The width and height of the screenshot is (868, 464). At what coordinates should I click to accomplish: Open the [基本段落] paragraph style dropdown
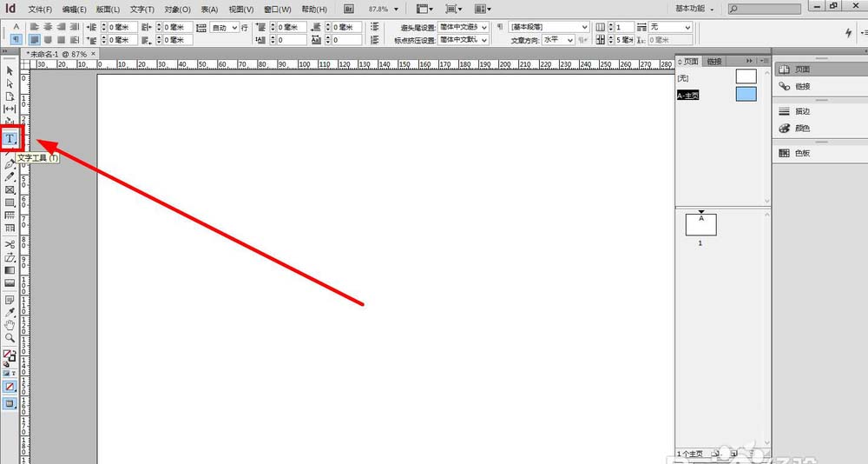tap(549, 27)
